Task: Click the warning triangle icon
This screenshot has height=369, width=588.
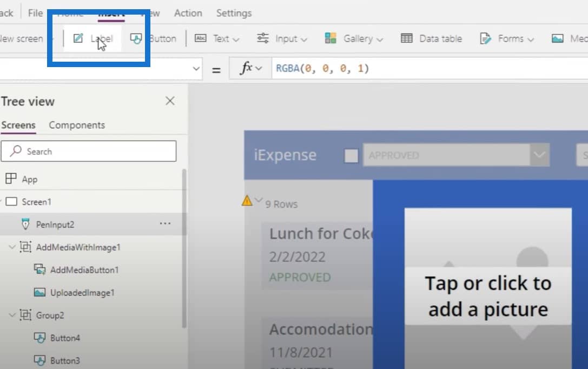Action: click(247, 201)
